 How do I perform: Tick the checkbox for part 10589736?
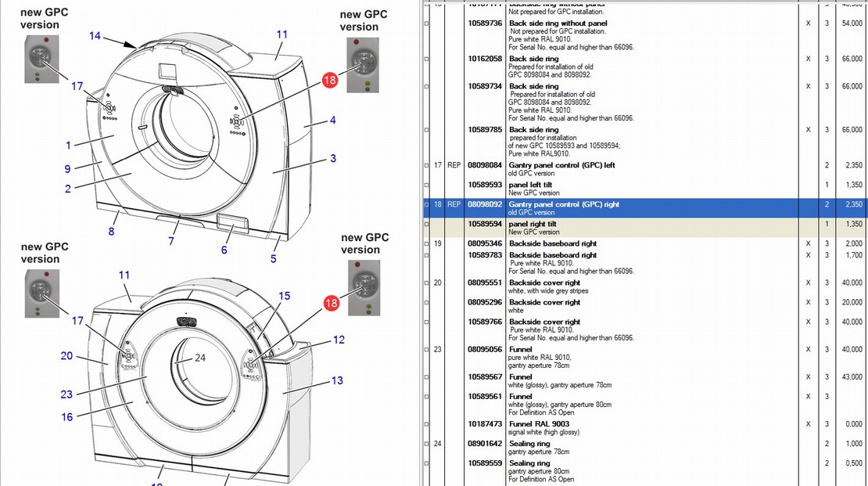click(x=426, y=23)
